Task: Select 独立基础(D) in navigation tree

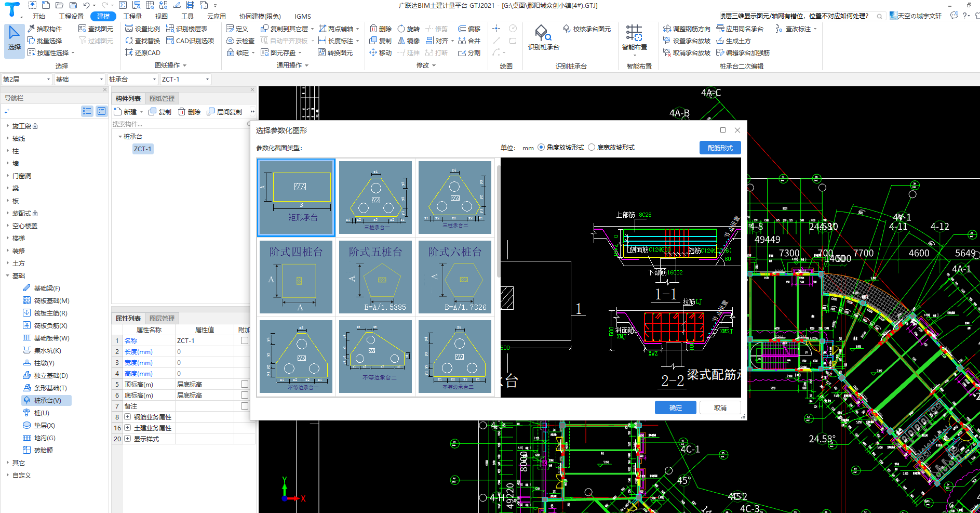Action: pyautogui.click(x=45, y=375)
